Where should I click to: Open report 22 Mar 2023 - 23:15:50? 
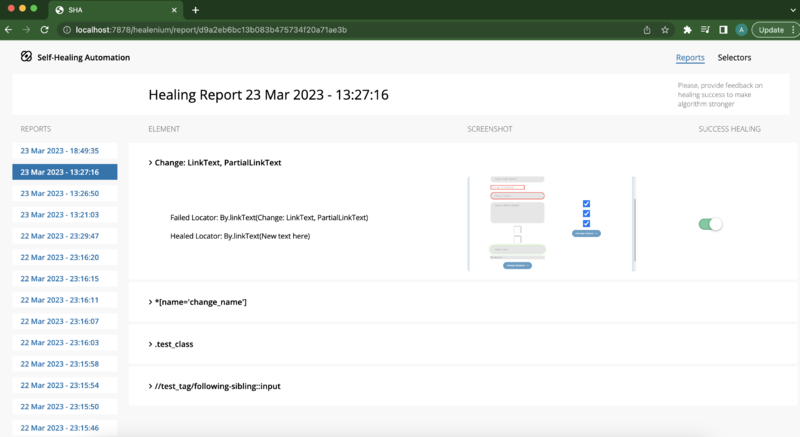(65, 407)
